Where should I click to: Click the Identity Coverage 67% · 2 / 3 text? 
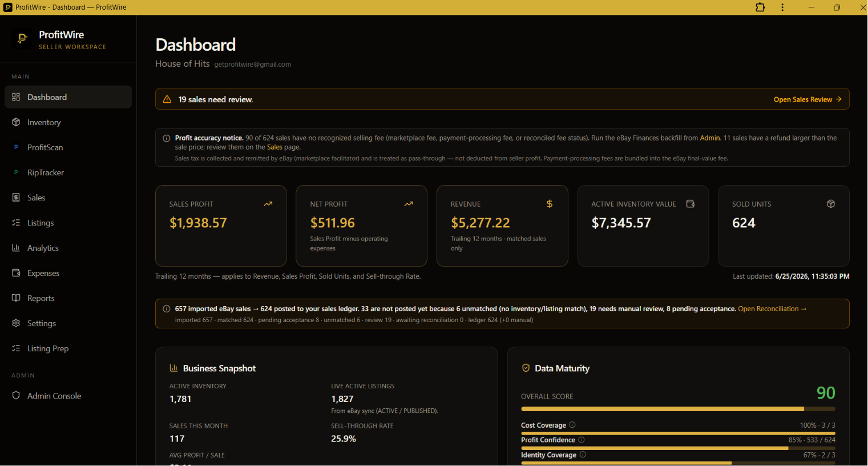click(x=819, y=455)
